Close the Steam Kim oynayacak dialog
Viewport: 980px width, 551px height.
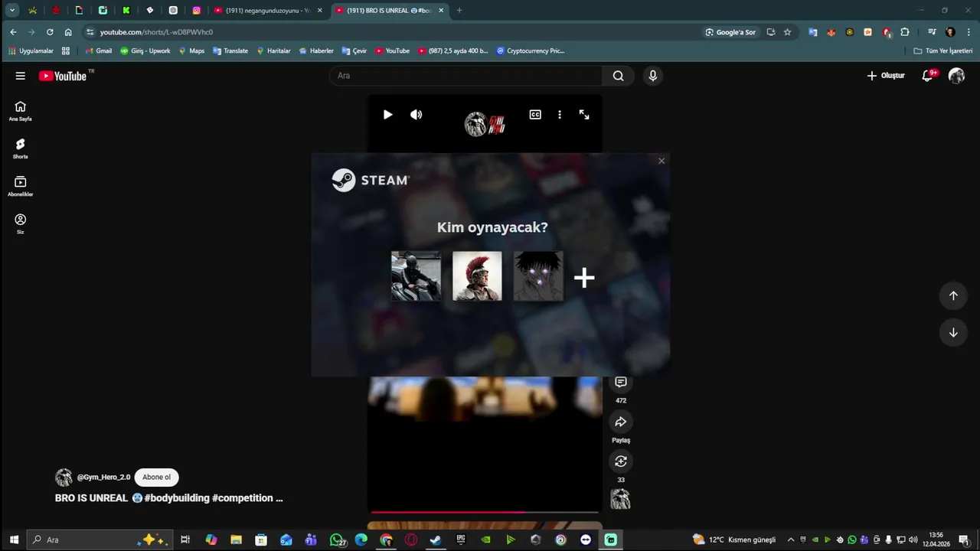coord(661,161)
